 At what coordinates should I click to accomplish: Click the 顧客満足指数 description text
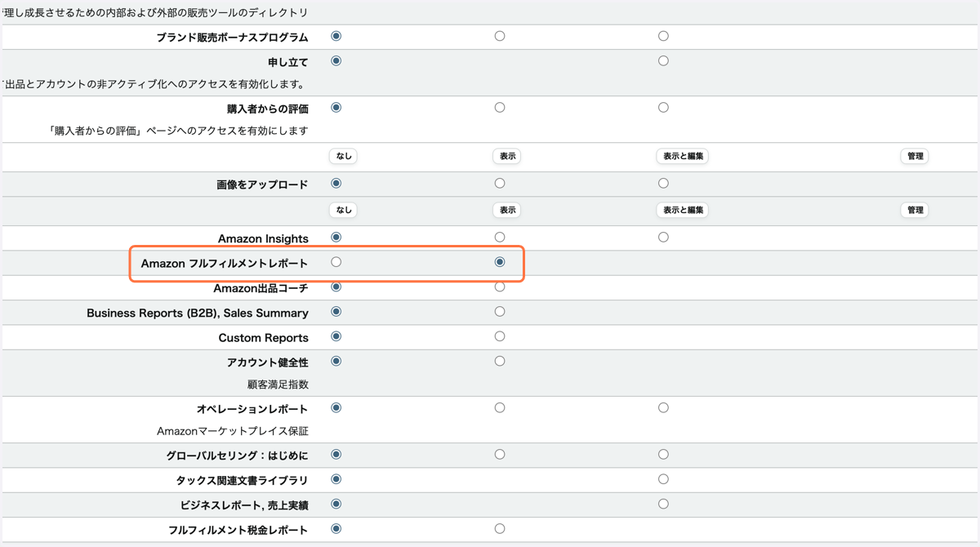click(x=278, y=384)
